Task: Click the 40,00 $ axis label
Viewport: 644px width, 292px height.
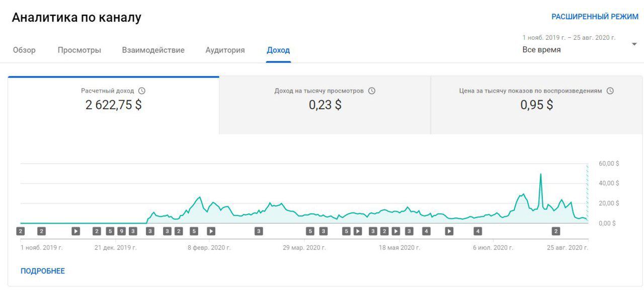Action: (x=609, y=183)
